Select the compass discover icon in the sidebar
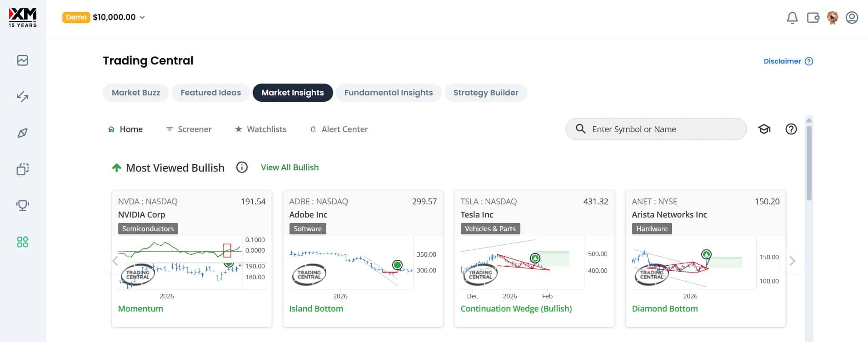The height and width of the screenshot is (342, 868). (x=23, y=133)
